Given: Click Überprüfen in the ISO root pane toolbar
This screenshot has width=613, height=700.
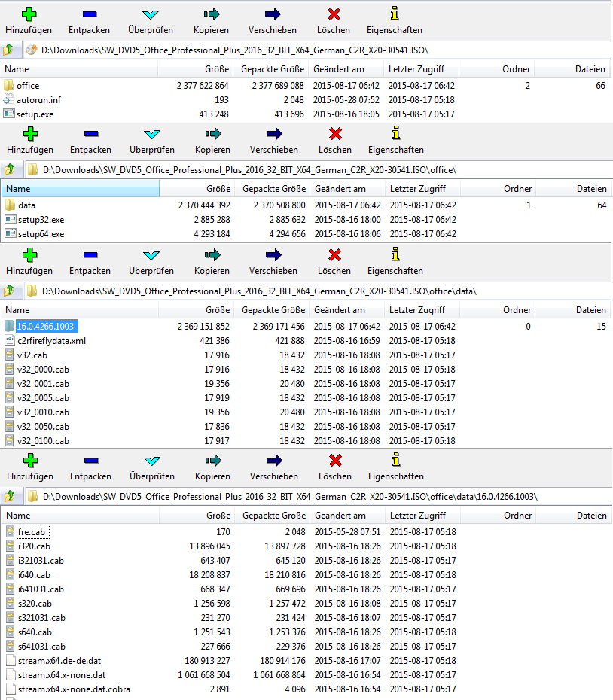Looking at the screenshot, I should (x=151, y=21).
